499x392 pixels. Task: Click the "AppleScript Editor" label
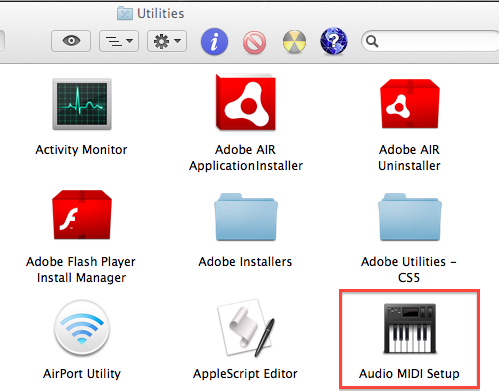click(x=245, y=374)
